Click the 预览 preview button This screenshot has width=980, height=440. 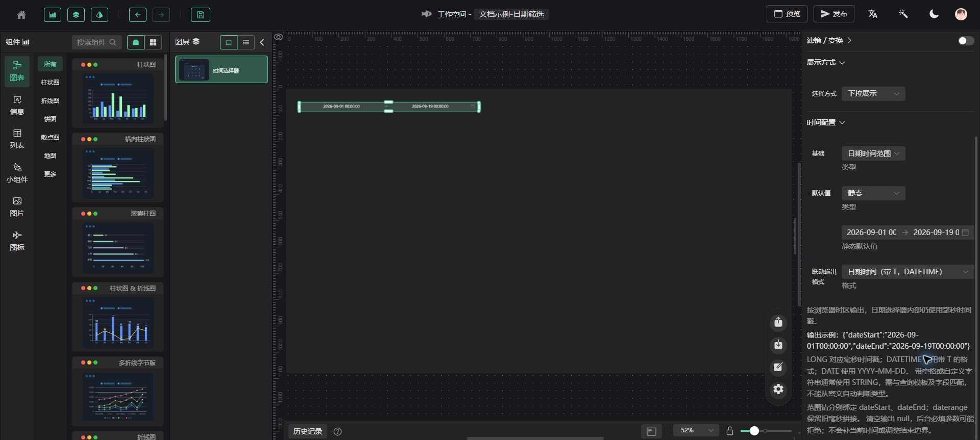pyautogui.click(x=787, y=14)
